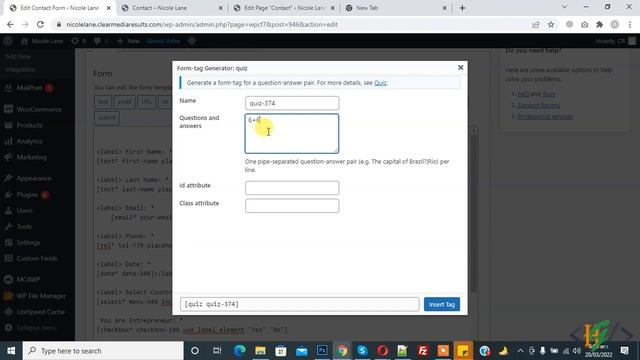Image resolution: width=640 pixels, height=360 pixels.
Task: Click the Windows taskbar search box
Action: pyautogui.click(x=103, y=351)
